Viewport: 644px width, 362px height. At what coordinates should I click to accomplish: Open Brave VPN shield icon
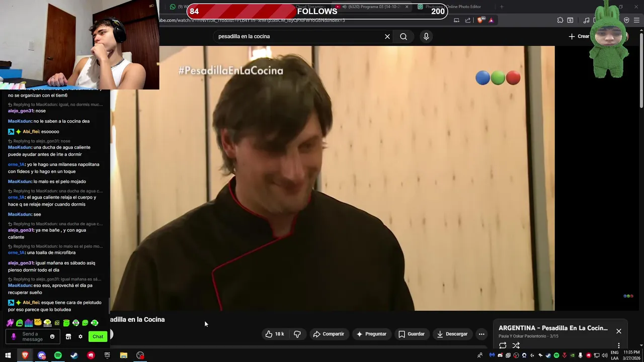(626, 20)
